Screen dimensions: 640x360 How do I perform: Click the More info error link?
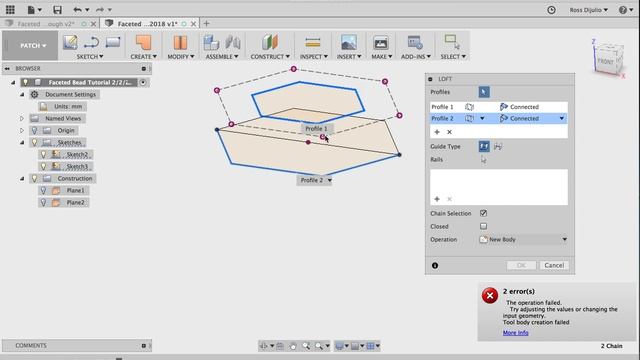515,333
